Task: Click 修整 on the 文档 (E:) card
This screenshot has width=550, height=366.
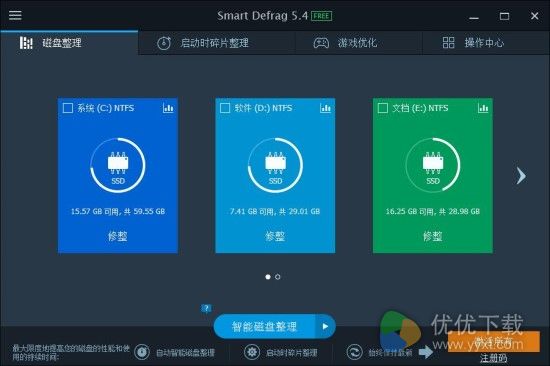Action: (x=433, y=236)
